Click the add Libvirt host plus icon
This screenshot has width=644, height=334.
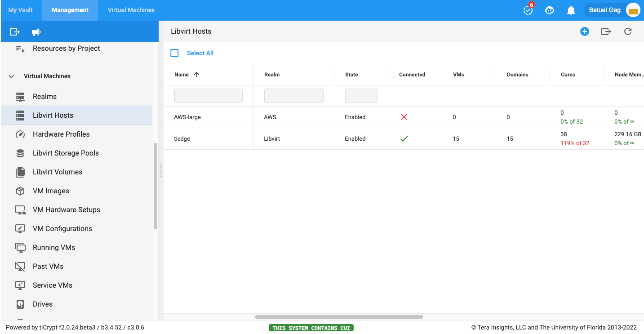tap(584, 31)
